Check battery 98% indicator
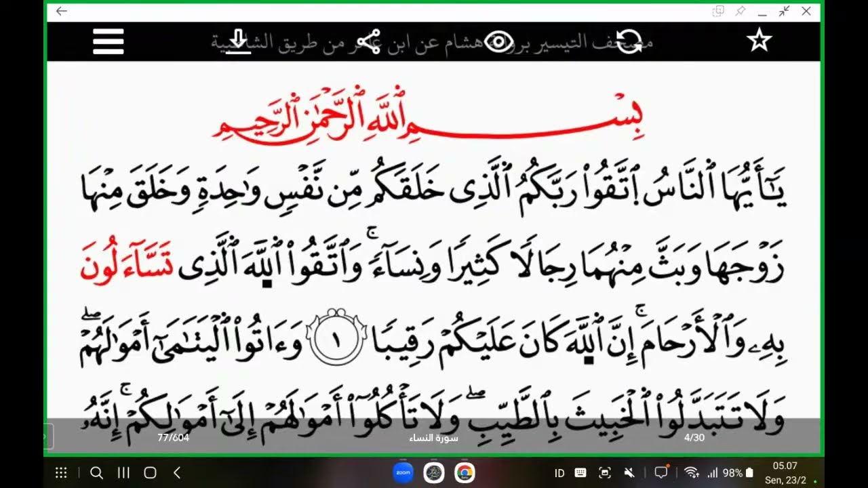 point(738,473)
